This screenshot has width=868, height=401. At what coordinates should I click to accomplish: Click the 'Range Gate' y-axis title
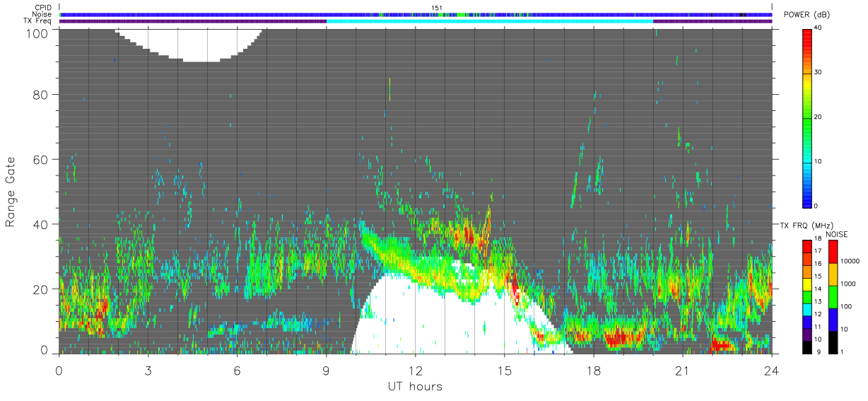[x=11, y=192]
